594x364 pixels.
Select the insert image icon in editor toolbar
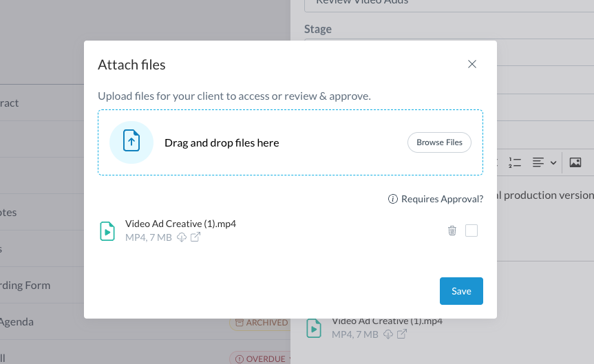click(575, 162)
